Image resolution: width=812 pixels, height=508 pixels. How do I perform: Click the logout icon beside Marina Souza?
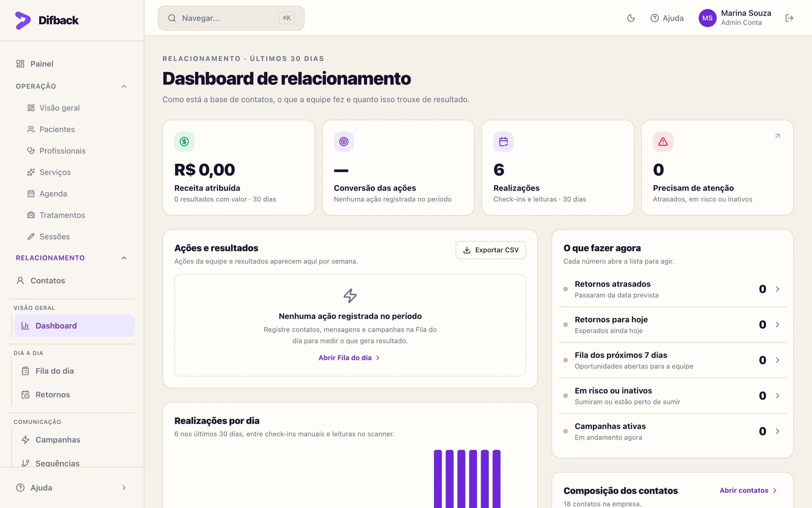(789, 18)
